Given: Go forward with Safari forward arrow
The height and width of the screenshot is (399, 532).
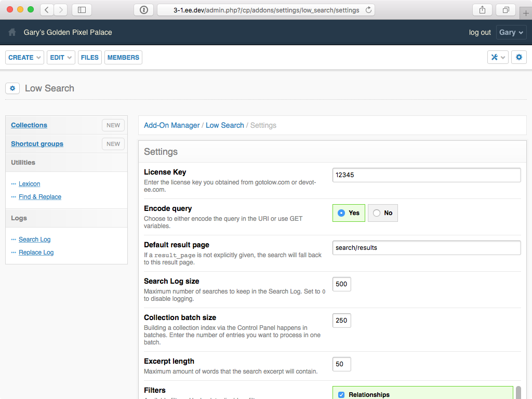Looking at the screenshot, I should [61, 10].
